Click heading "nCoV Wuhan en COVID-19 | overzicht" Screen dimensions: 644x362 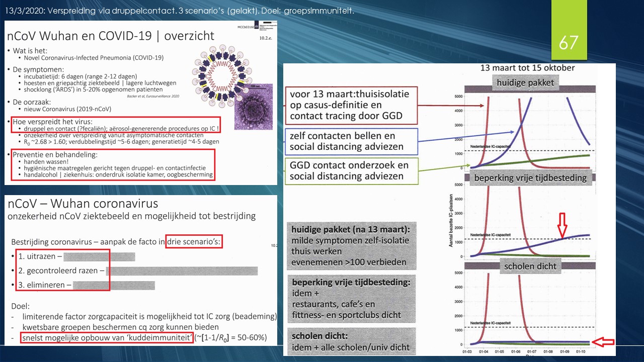tap(111, 36)
